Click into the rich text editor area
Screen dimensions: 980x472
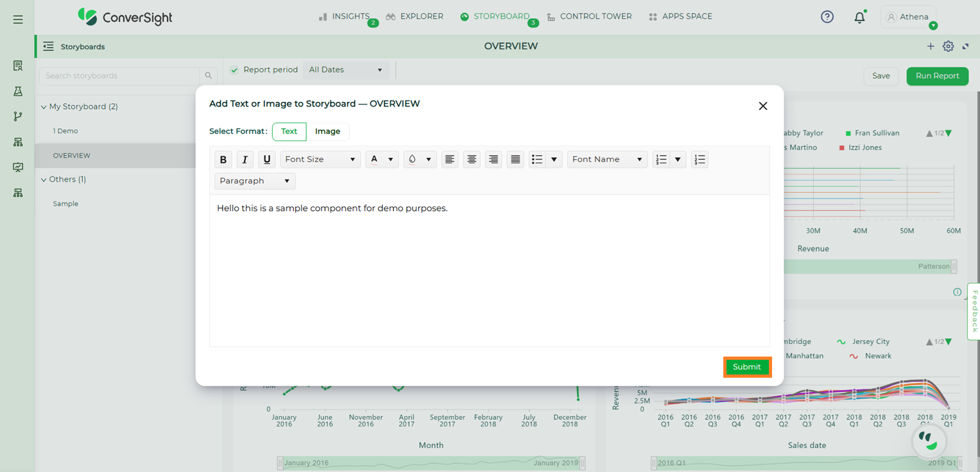[x=490, y=271]
